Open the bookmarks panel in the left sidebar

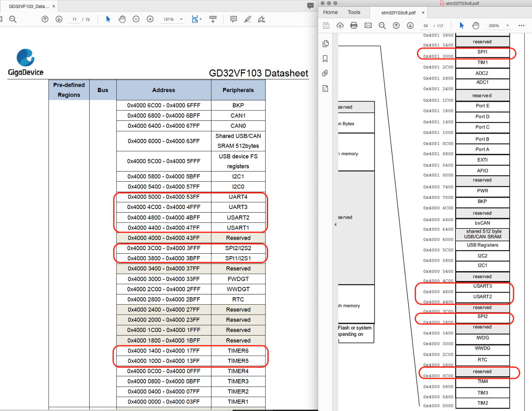pyautogui.click(x=325, y=59)
